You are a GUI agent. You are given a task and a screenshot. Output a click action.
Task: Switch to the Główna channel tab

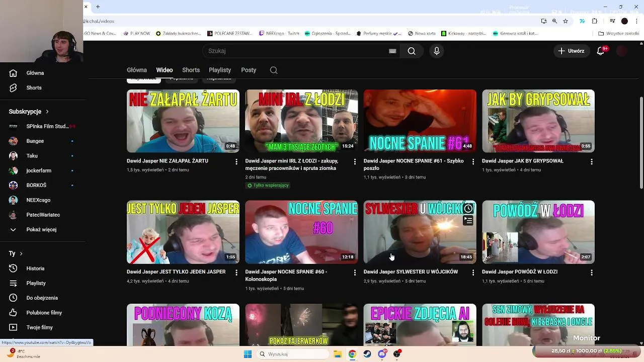(137, 70)
